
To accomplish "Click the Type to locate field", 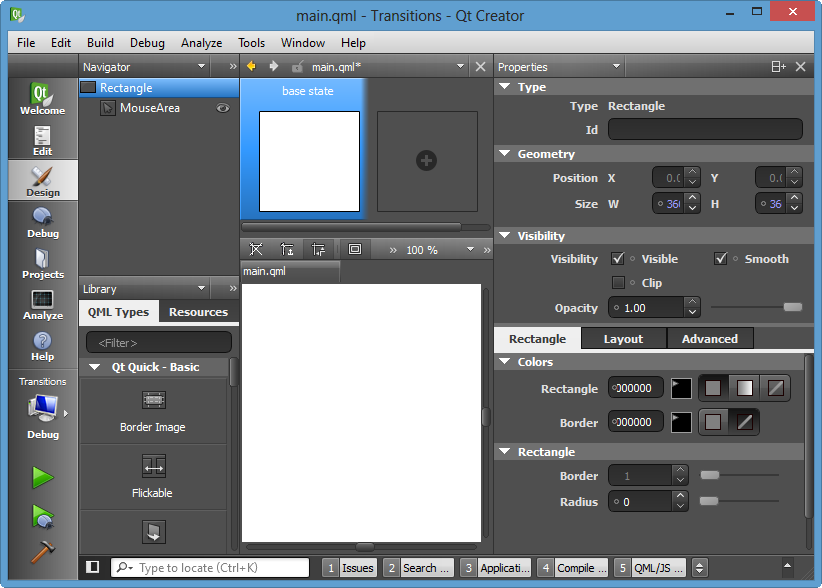I will coord(210,568).
